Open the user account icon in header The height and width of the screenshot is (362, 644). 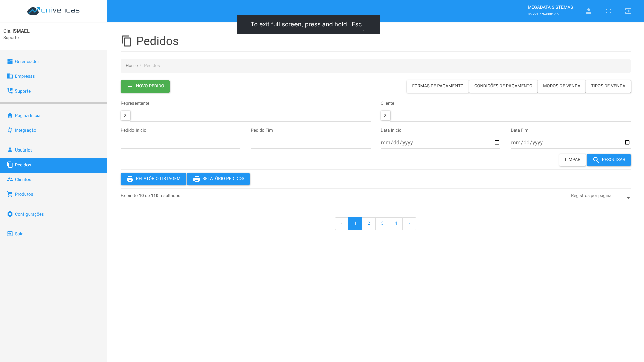click(x=589, y=11)
